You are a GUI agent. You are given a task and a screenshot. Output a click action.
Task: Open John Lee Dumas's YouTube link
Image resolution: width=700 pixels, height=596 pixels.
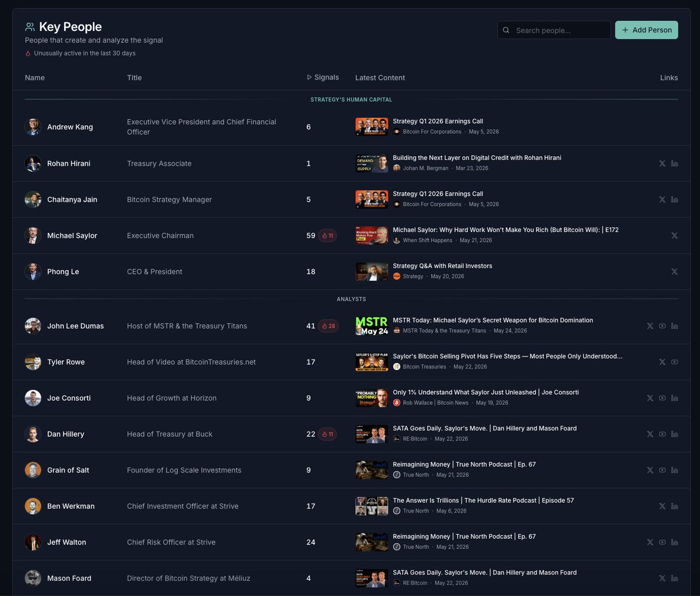662,326
